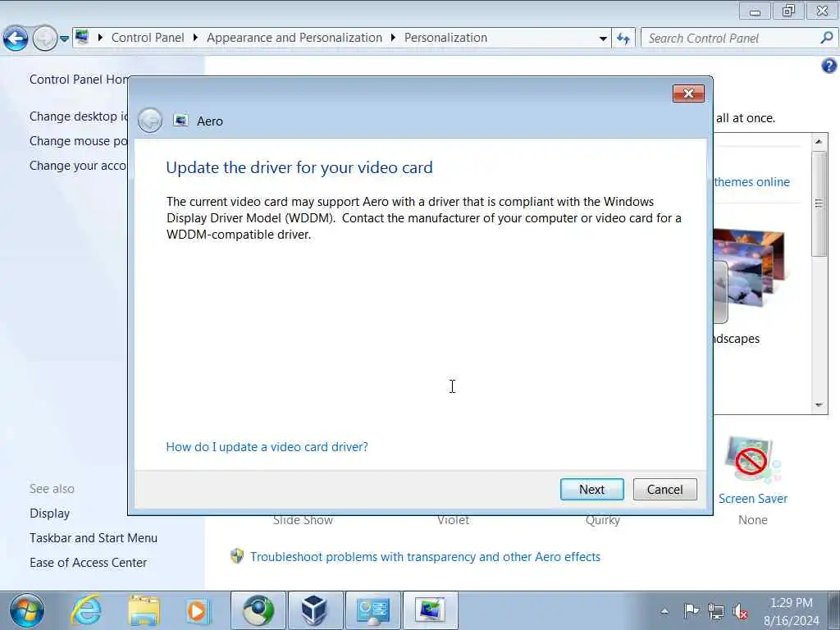Viewport: 840px width, 630px height.
Task: Click themes list scroll up arrow
Action: point(819,141)
